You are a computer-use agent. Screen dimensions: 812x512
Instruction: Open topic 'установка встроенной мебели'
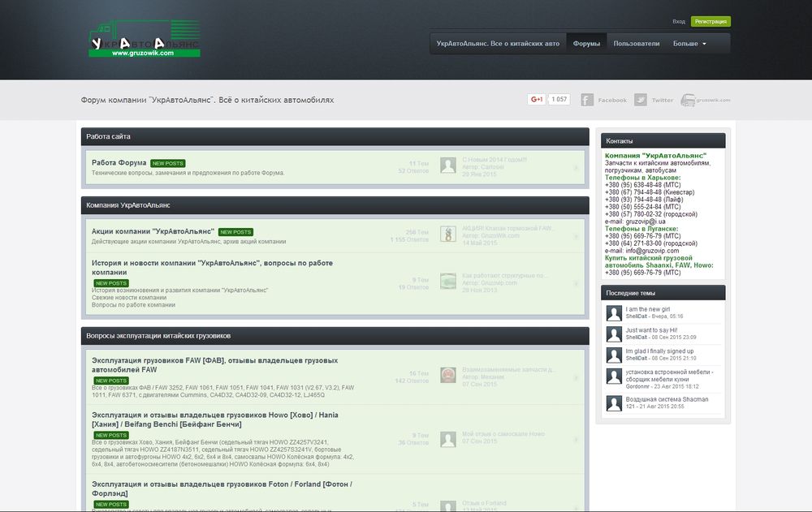(669, 376)
